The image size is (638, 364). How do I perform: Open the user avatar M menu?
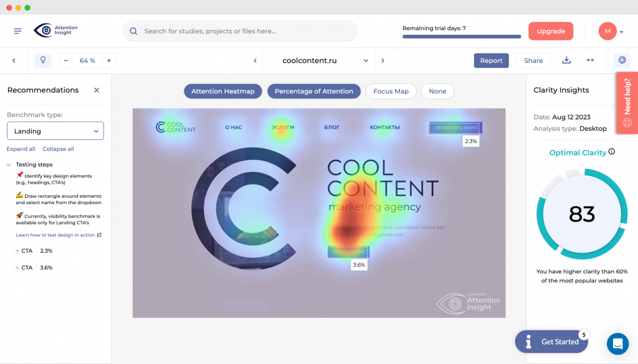607,31
